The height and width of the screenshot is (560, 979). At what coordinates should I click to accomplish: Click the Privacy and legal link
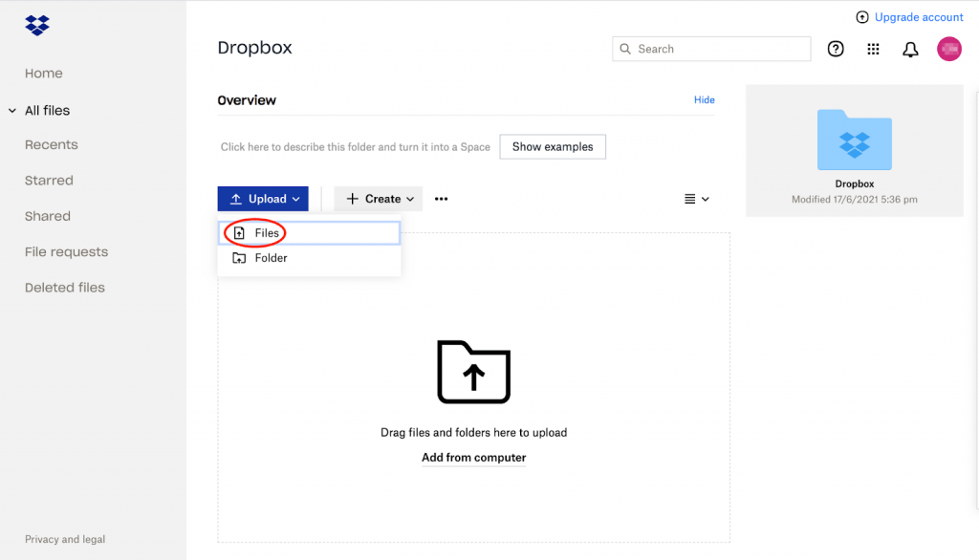[x=65, y=539]
